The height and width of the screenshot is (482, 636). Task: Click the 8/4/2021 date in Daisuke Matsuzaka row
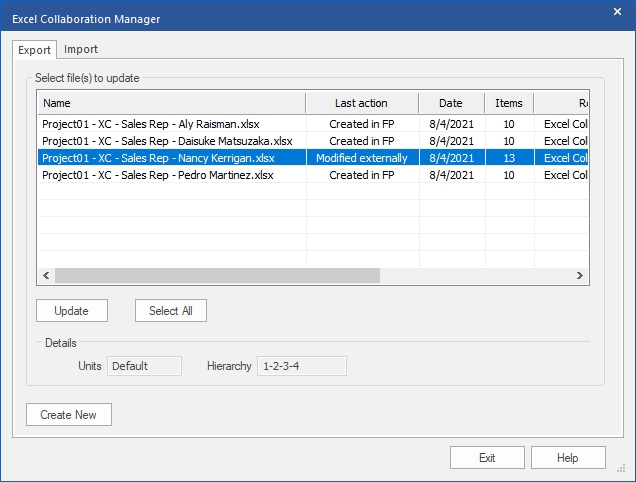click(x=452, y=141)
